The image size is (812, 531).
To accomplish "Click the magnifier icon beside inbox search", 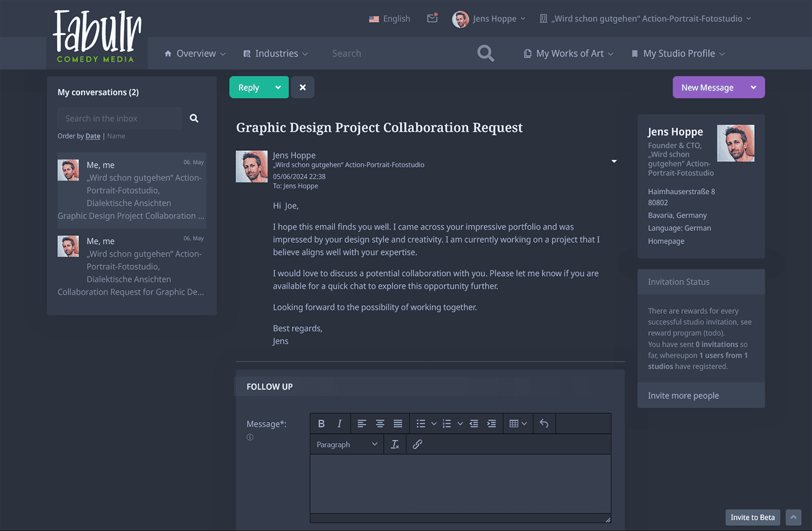I will (x=194, y=118).
